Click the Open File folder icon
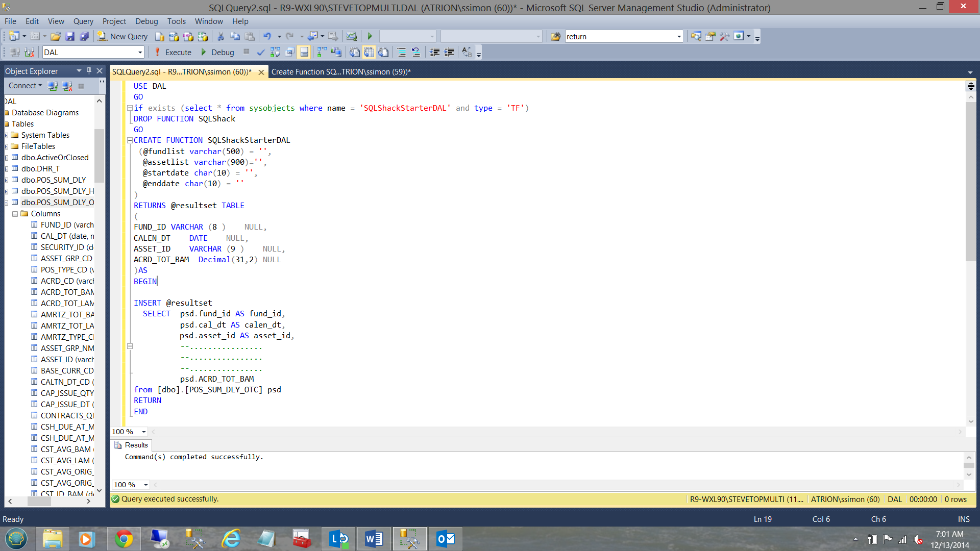The image size is (980, 551). point(56,36)
